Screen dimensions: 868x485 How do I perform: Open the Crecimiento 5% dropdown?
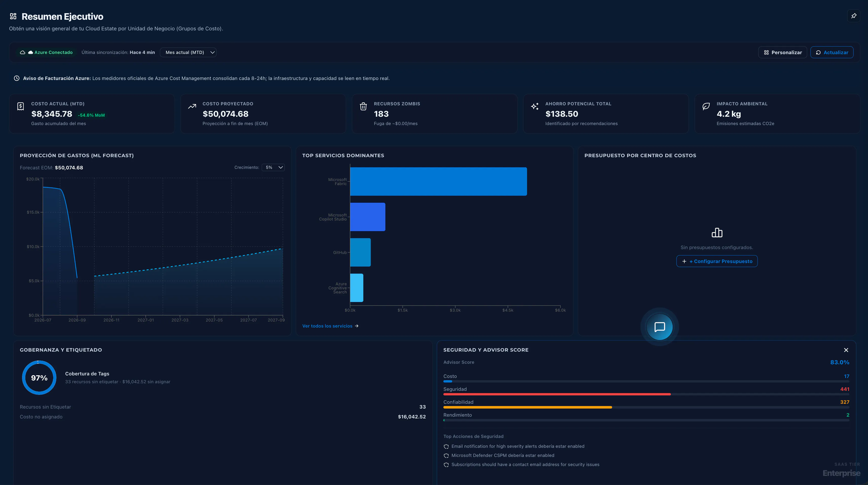[x=273, y=167]
